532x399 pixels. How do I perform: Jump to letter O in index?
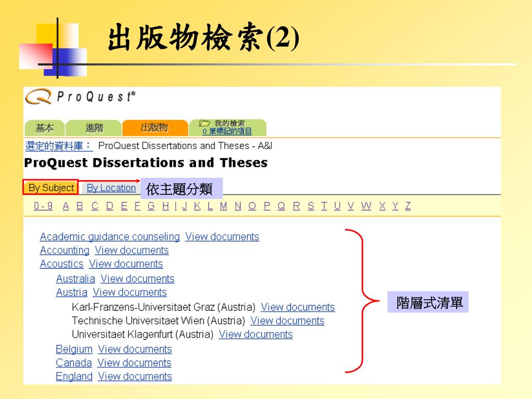coord(252,206)
